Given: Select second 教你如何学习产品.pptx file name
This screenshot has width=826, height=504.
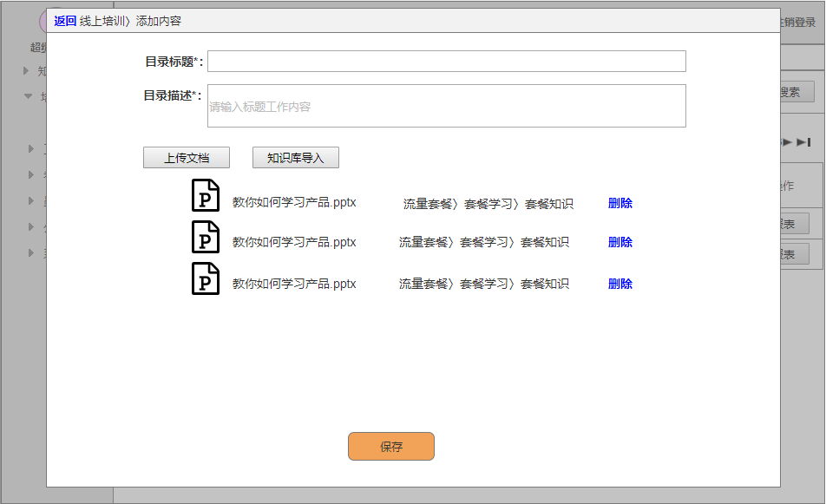Looking at the screenshot, I should coord(294,242).
